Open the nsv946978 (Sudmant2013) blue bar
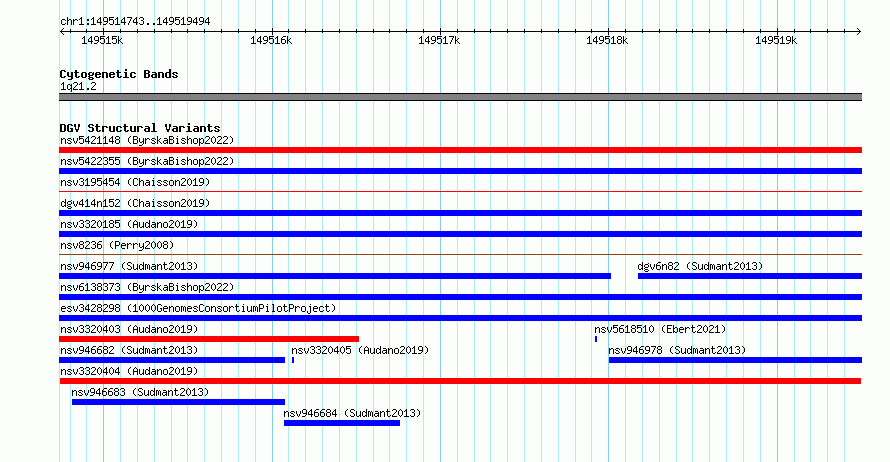890x462 pixels. point(735,360)
